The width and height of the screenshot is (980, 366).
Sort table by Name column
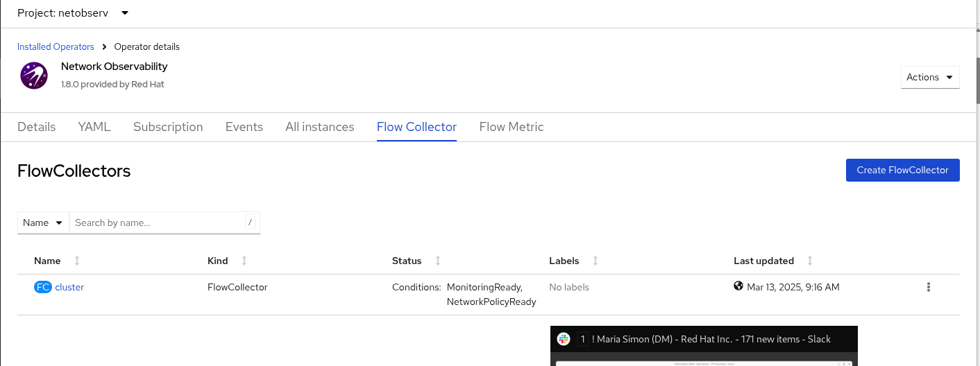pyautogui.click(x=77, y=261)
